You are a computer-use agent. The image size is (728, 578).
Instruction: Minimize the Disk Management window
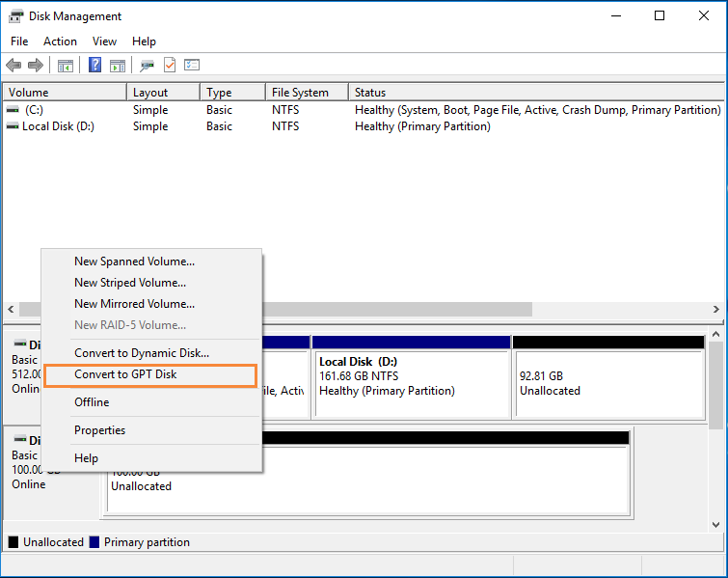click(616, 15)
